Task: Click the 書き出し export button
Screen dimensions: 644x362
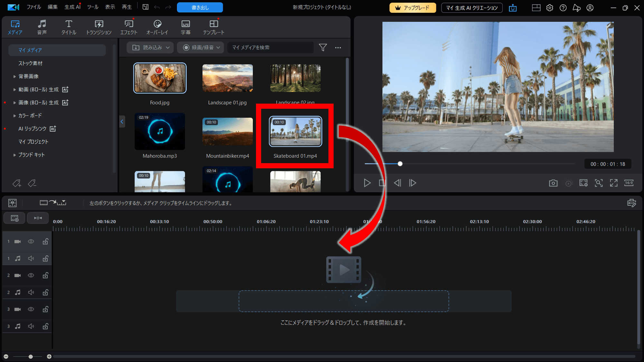Action: point(200,7)
